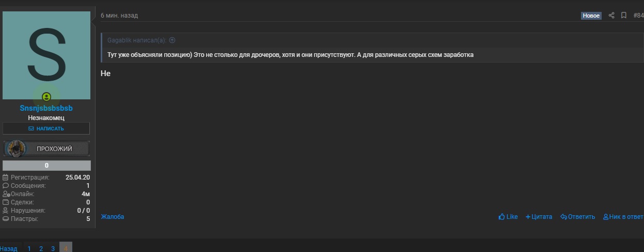Insert nickname with Ник в ответ
Viewport: 644px width, 252px height.
coord(623,217)
